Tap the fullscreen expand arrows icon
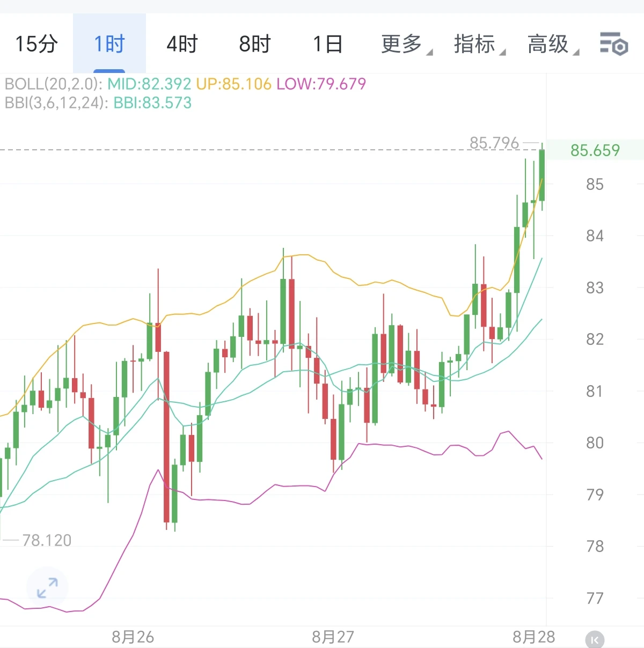The image size is (644, 648). 47,587
